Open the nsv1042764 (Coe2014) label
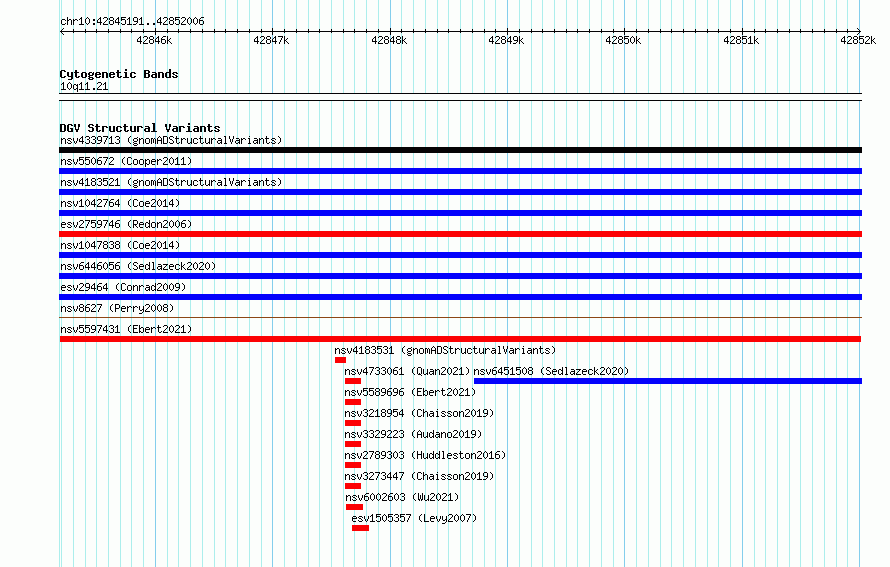Viewport: 890px width, 567px height. click(120, 203)
